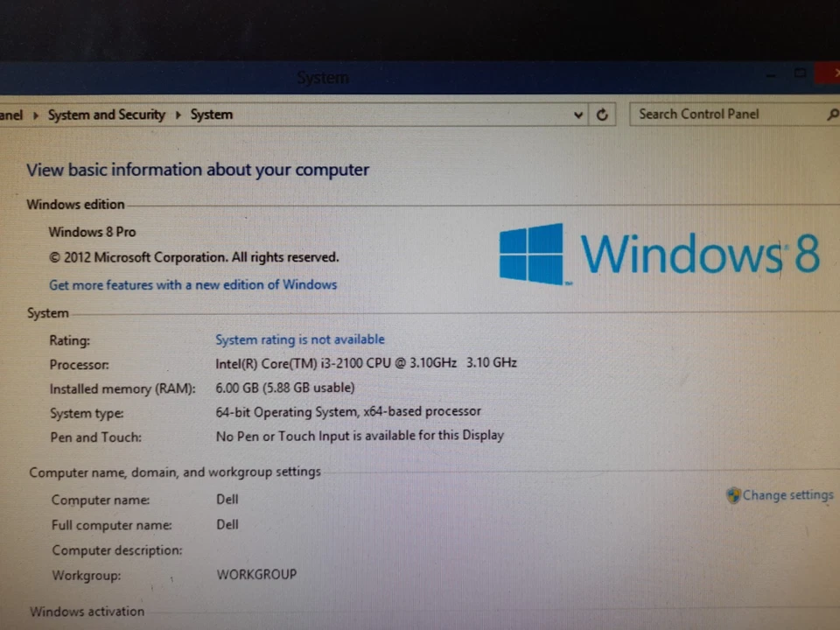The width and height of the screenshot is (840, 630).
Task: Click the breadcrumb arrow before System and Security
Action: click(34, 115)
